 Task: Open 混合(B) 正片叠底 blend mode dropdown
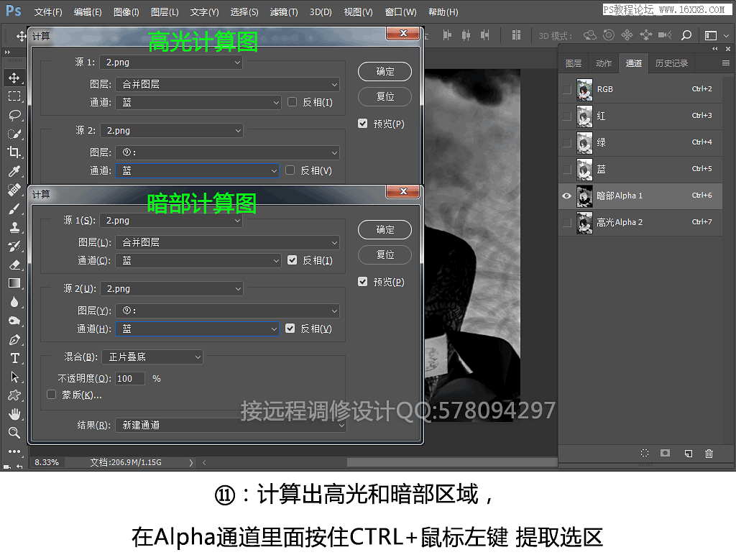point(152,357)
